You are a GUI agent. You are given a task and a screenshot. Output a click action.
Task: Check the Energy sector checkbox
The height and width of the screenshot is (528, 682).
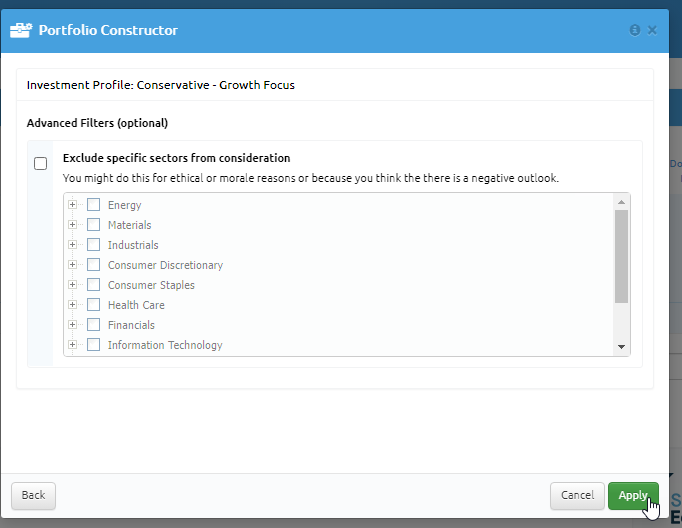click(94, 204)
